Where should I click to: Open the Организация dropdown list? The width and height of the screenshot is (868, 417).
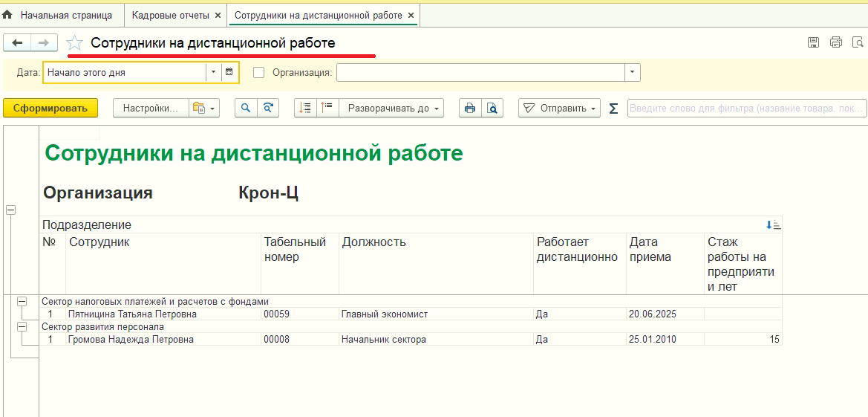(x=633, y=72)
